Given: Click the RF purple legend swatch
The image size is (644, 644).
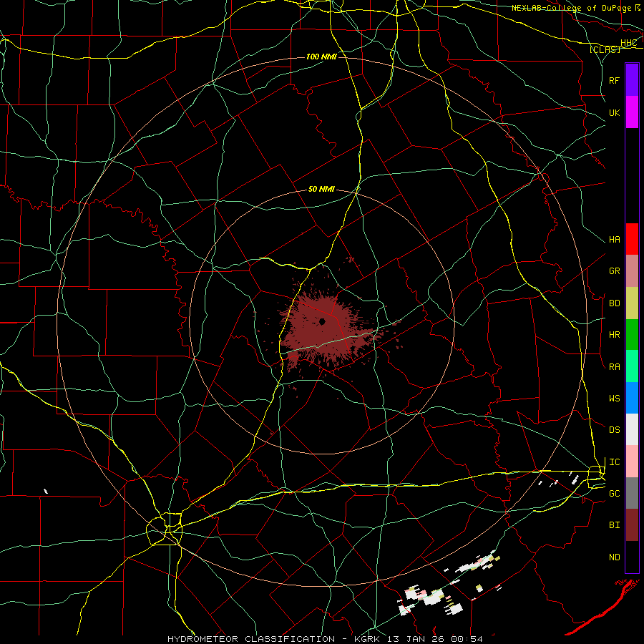Looking at the screenshot, I should (x=632, y=80).
